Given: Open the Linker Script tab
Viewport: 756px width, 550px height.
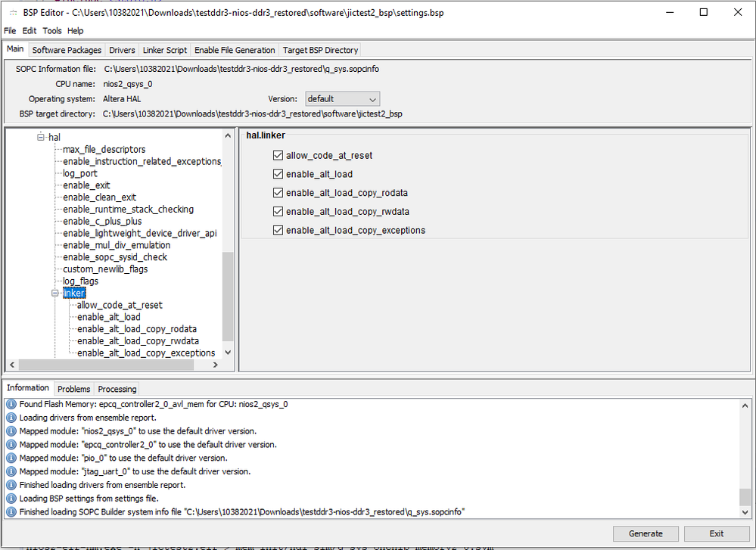Looking at the screenshot, I should pyautogui.click(x=165, y=50).
